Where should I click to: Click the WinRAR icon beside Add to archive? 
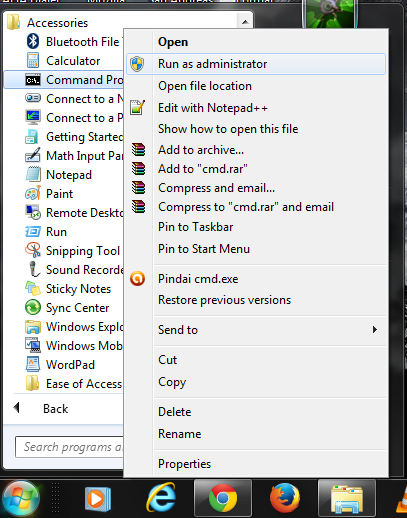138,150
